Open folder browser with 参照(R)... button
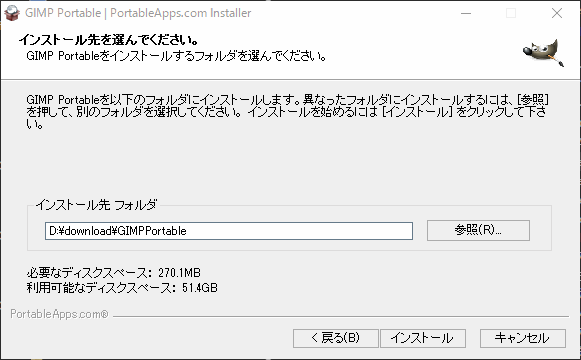 point(478,230)
